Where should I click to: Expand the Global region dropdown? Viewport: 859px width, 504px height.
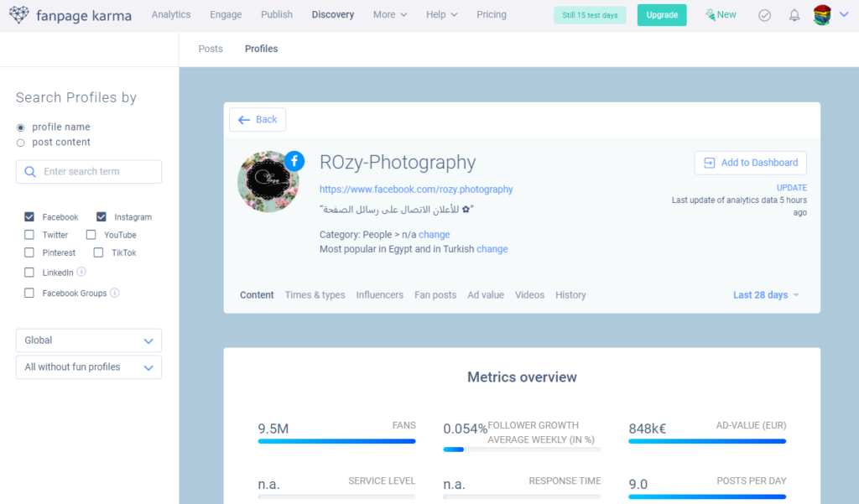(89, 340)
